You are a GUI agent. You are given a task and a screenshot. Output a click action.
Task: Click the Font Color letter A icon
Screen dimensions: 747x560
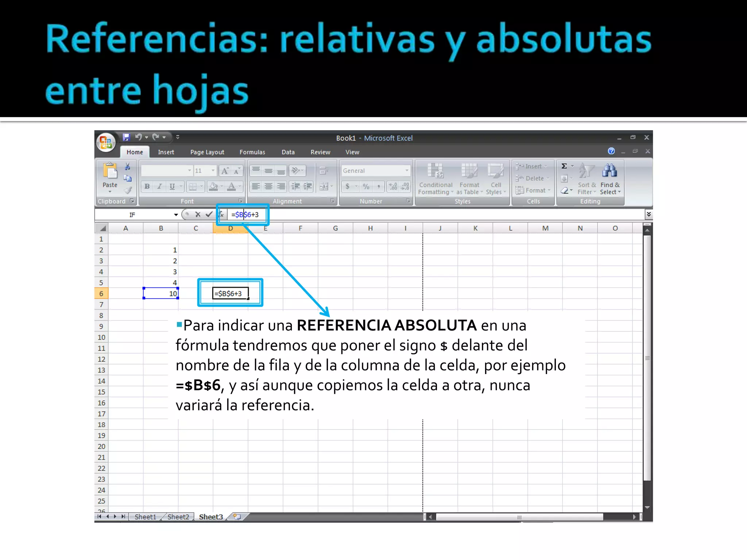(232, 187)
